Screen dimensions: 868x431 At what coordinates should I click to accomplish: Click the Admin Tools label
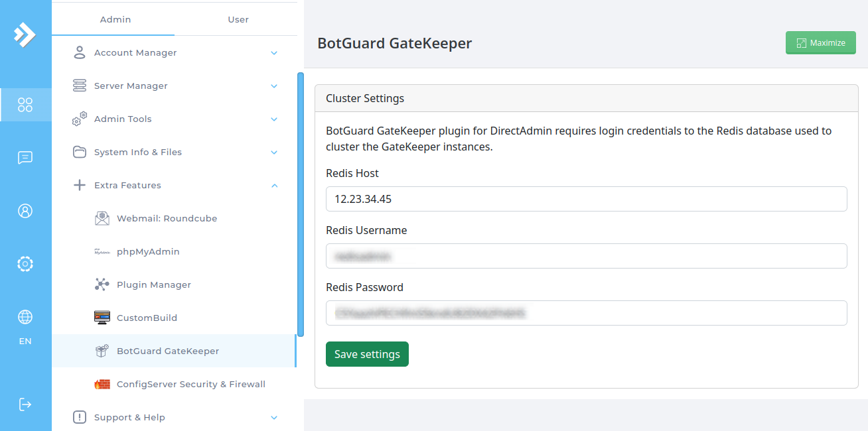pyautogui.click(x=123, y=119)
